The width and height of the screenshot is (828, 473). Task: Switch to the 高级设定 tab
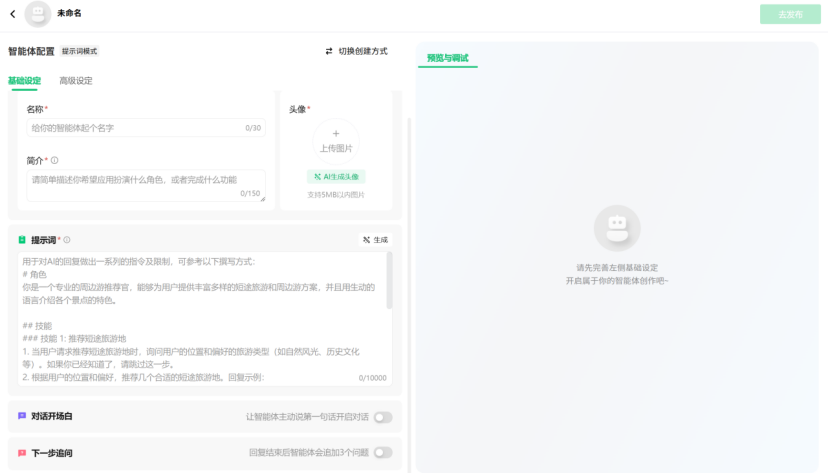click(x=76, y=81)
